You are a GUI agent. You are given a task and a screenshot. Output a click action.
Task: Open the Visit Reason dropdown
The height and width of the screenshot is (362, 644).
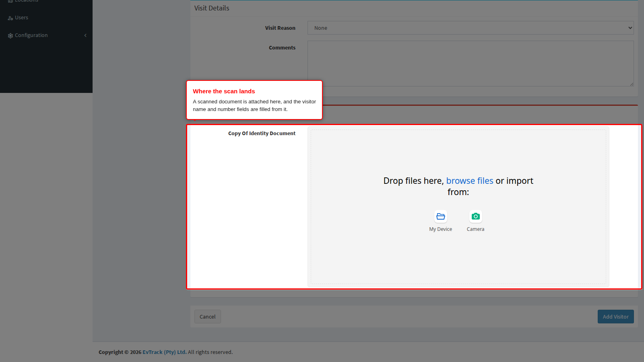(x=471, y=28)
